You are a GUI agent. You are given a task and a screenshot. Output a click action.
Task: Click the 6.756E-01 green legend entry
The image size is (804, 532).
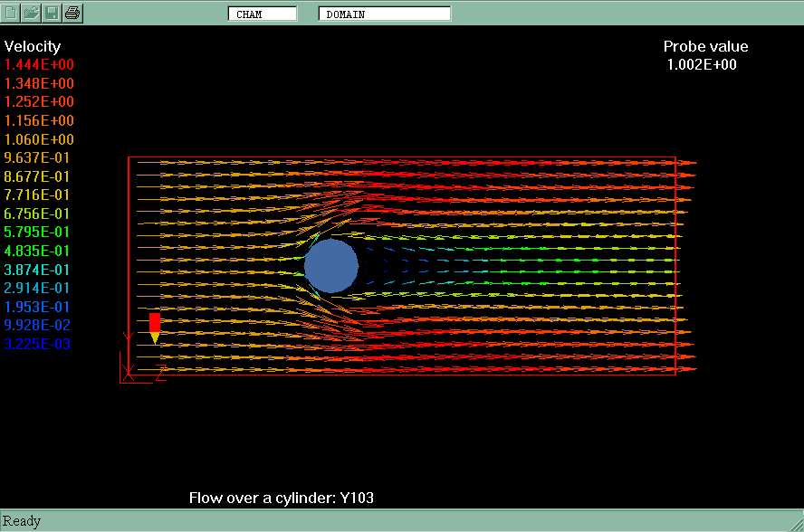pos(38,214)
